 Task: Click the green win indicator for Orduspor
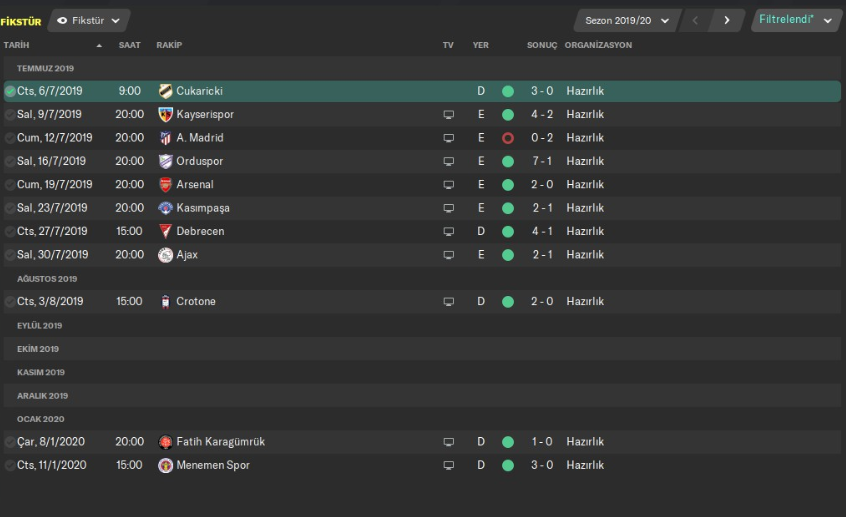click(508, 161)
